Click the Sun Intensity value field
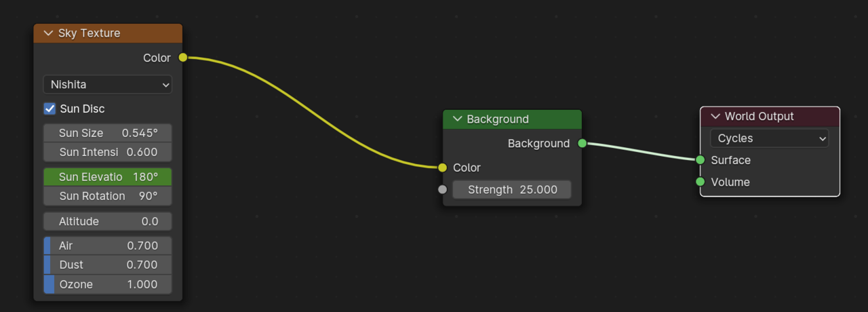This screenshot has height=312, width=868. [x=108, y=152]
